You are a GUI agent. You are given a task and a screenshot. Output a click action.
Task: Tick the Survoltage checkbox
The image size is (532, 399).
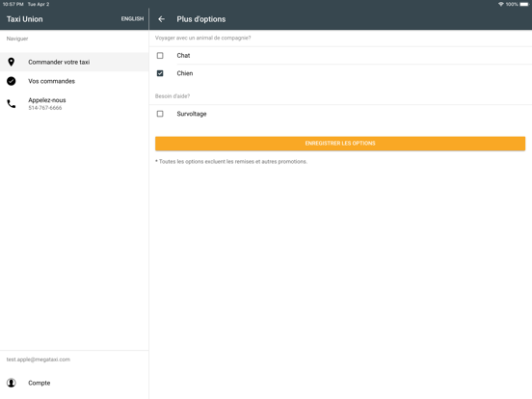(x=160, y=114)
